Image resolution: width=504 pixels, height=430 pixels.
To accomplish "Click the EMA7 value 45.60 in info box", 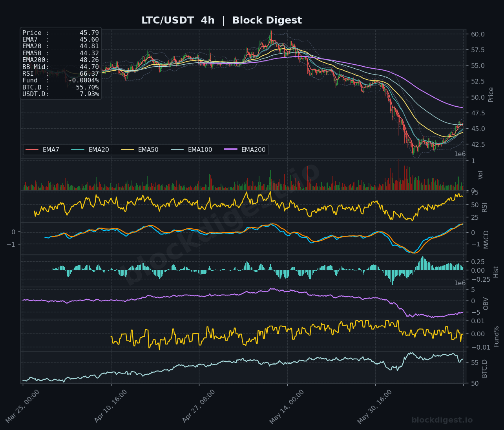I will pos(89,40).
